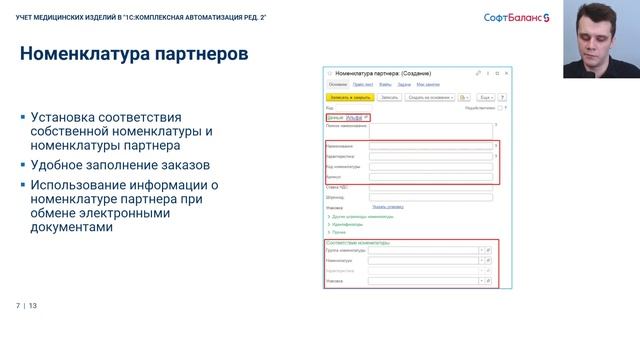Click the Штрихкод input field
The width and height of the screenshot is (640, 360).
pos(431,197)
